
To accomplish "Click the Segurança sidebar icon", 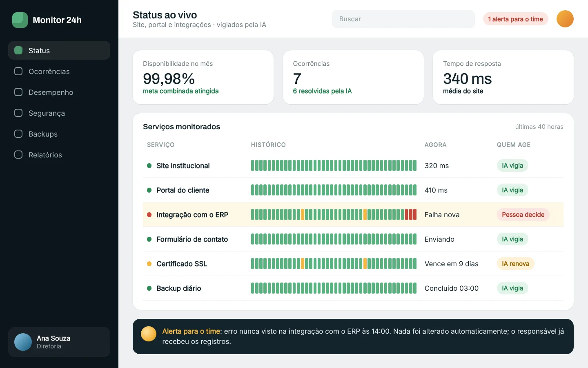I will pos(18,113).
